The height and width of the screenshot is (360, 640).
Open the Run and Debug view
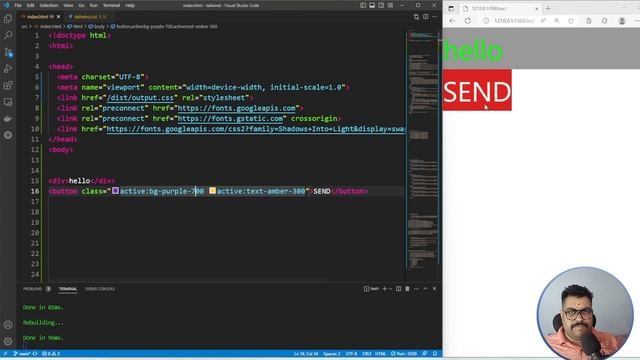coord(8,69)
